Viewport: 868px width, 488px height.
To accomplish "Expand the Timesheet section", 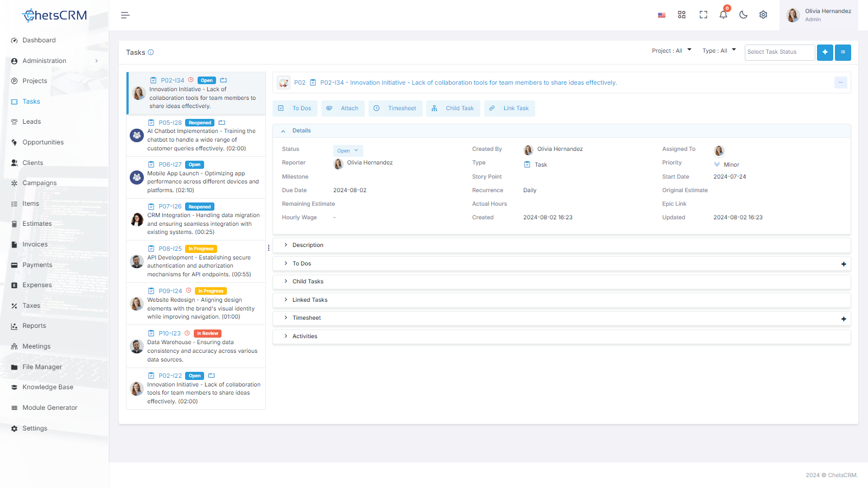I will (x=561, y=318).
